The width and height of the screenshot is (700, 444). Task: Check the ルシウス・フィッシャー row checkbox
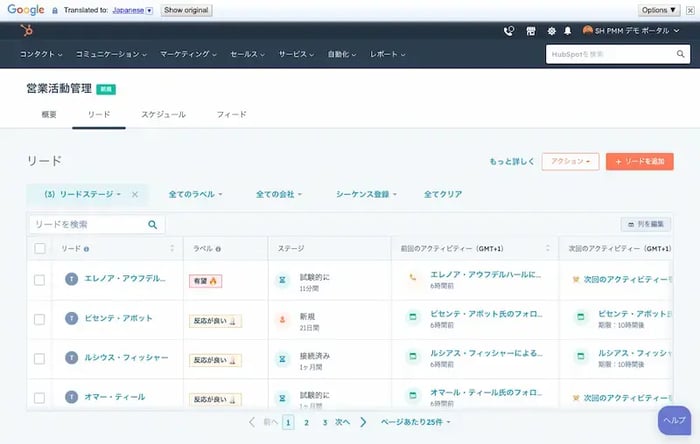click(39, 359)
